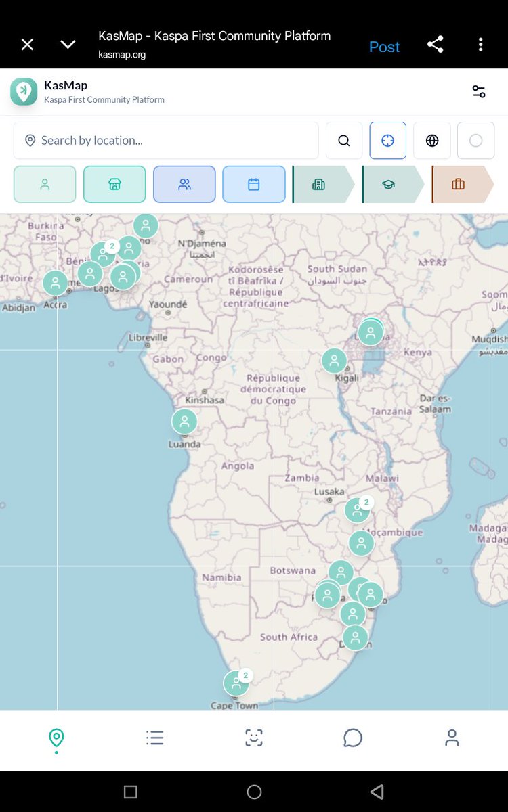This screenshot has width=508, height=812.
Task: Tap the KasMap logo icon
Action: pyautogui.click(x=24, y=91)
